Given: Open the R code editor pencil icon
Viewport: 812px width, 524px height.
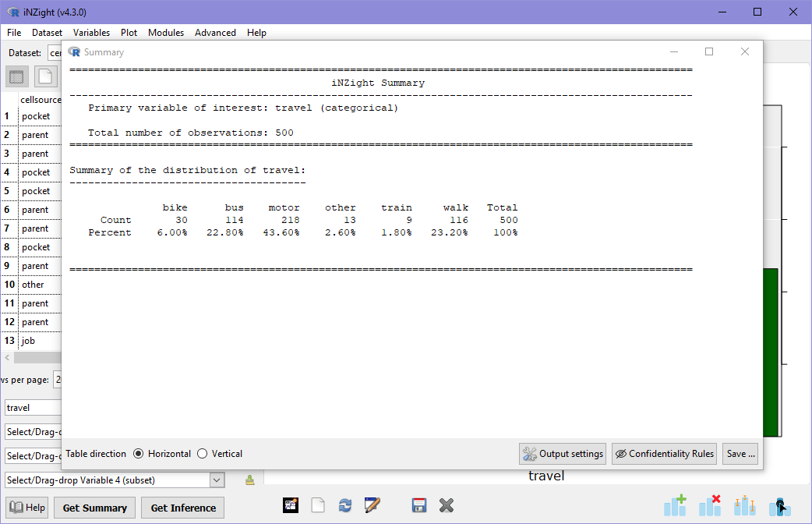Looking at the screenshot, I should (x=372, y=505).
